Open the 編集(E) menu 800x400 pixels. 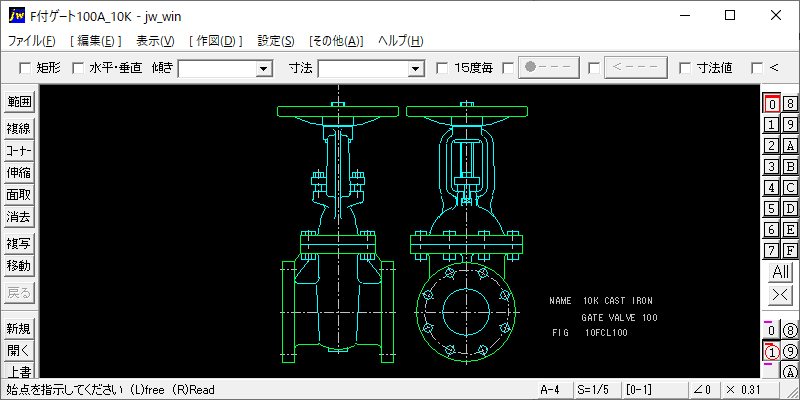coord(96,41)
